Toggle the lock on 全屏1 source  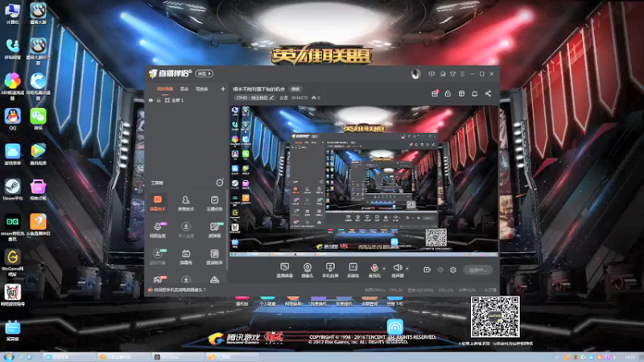pyautogui.click(x=159, y=100)
